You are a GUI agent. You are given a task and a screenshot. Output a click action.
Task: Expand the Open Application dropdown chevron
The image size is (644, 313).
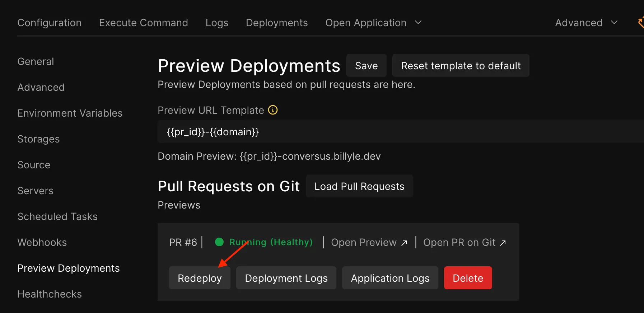418,23
